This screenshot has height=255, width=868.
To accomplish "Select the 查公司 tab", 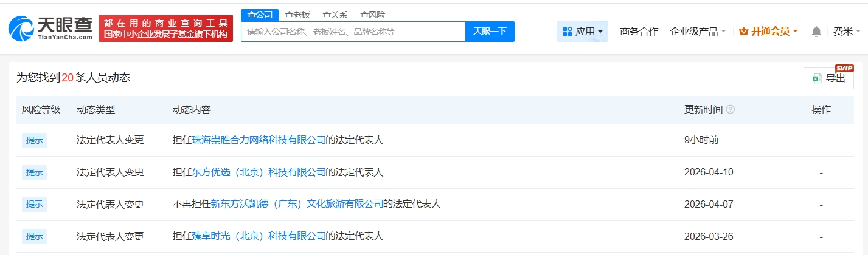I will pyautogui.click(x=260, y=15).
